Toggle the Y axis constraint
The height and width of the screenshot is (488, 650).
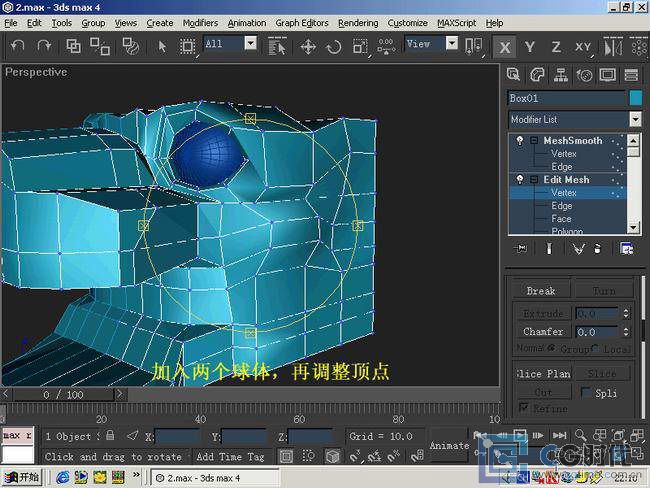coord(530,47)
